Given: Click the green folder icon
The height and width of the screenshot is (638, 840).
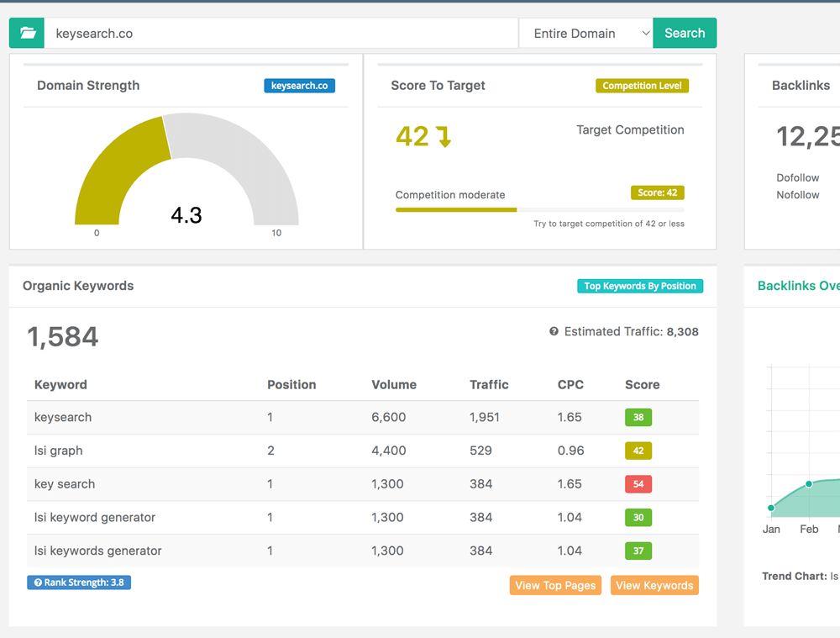Looking at the screenshot, I should [27, 34].
